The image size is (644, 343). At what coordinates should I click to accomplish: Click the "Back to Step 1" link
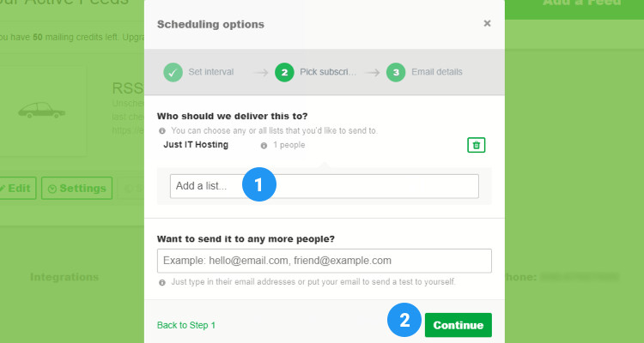[x=186, y=326]
